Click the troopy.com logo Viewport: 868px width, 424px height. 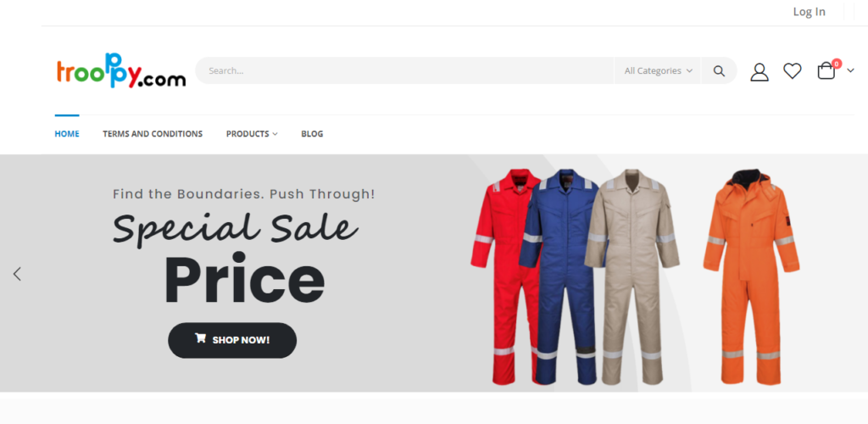[120, 71]
